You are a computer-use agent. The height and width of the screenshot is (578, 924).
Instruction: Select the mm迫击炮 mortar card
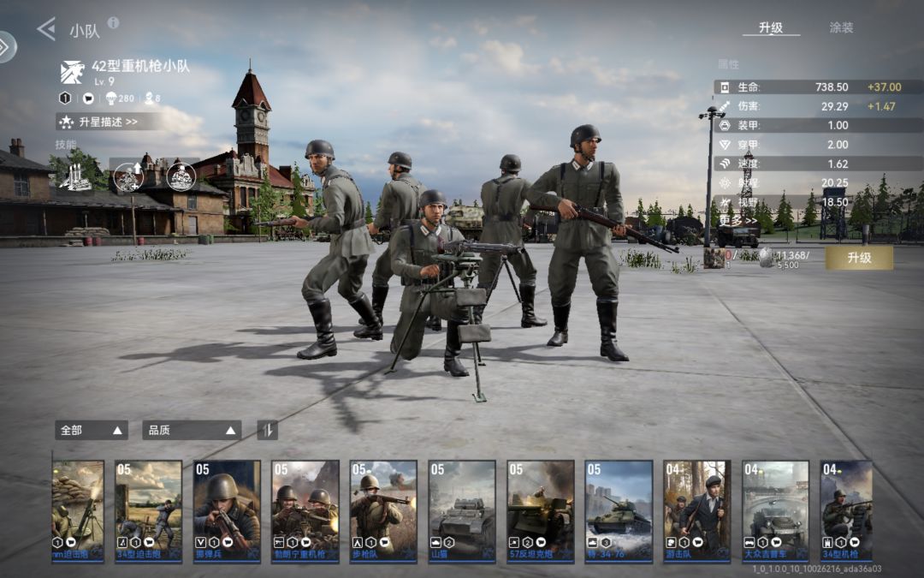[x=78, y=511]
